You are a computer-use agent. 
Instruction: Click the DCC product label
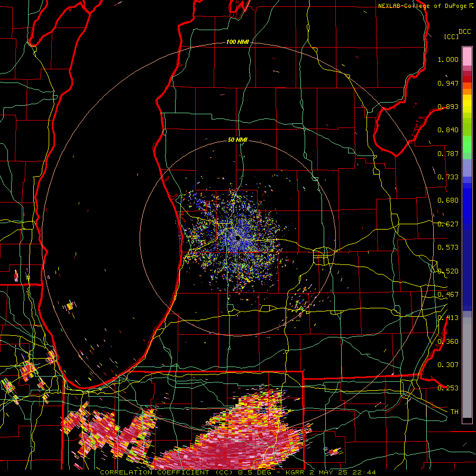[x=465, y=32]
